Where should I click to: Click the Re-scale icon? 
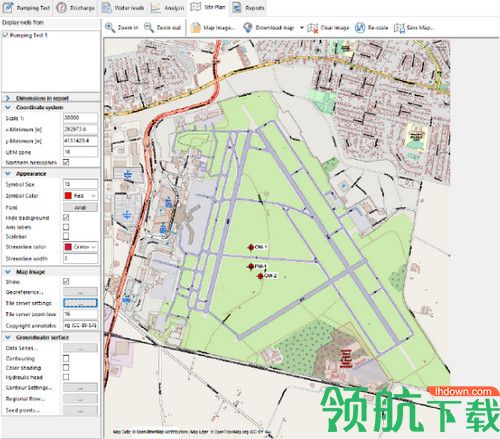(360, 28)
